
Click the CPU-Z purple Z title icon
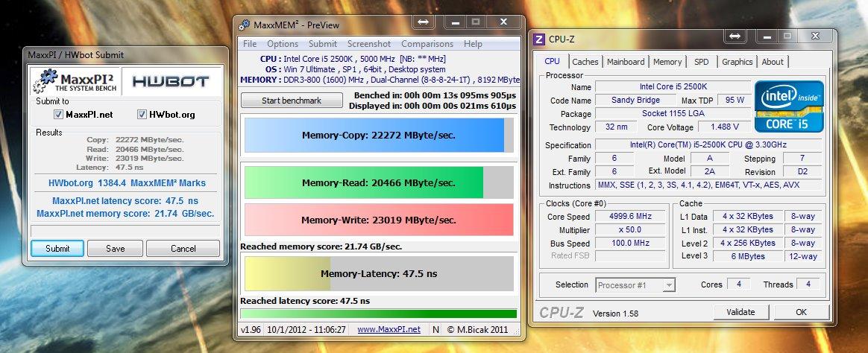538,39
